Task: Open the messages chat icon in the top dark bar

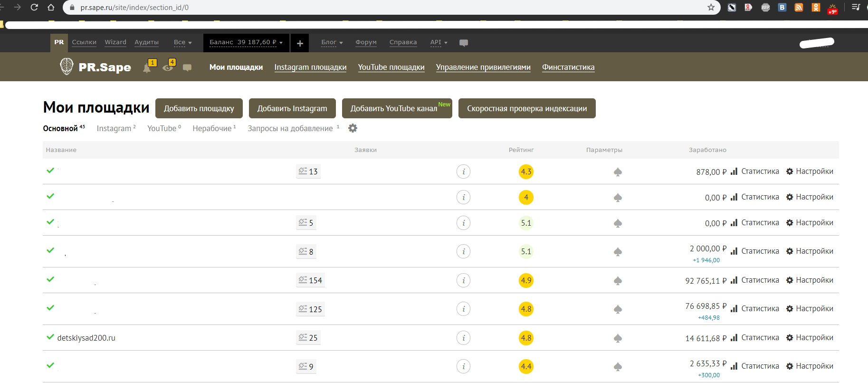Action: pyautogui.click(x=464, y=43)
